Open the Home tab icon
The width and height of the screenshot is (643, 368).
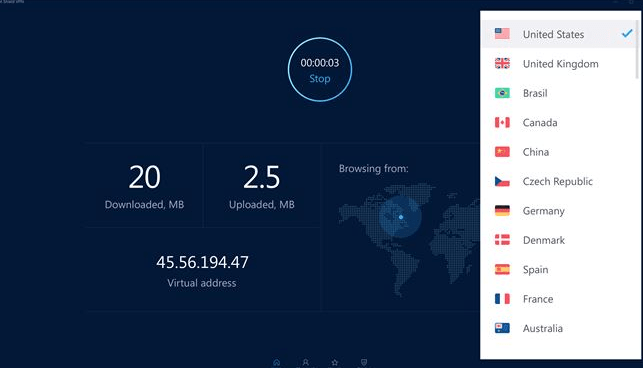276,362
